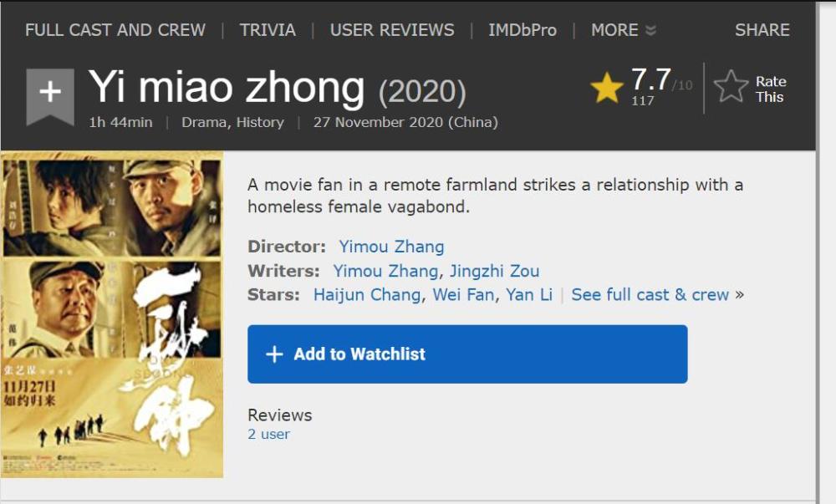Click the gold rating star icon
This screenshot has width=836, height=504.
[x=607, y=88]
